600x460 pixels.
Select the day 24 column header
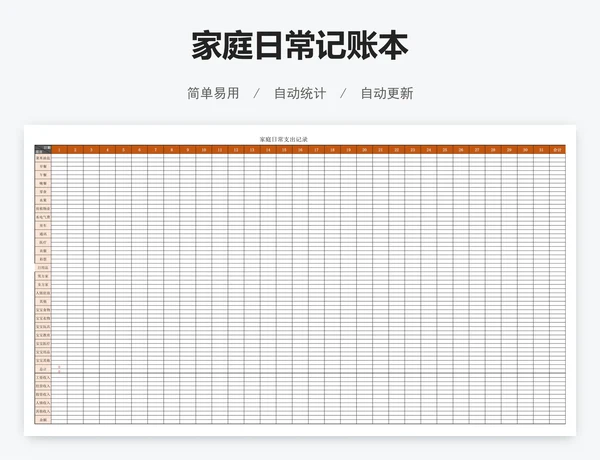(429, 150)
